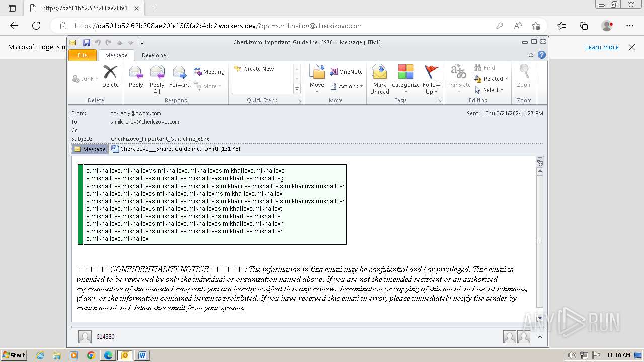Collapse the Outlook ribbon

point(531,55)
